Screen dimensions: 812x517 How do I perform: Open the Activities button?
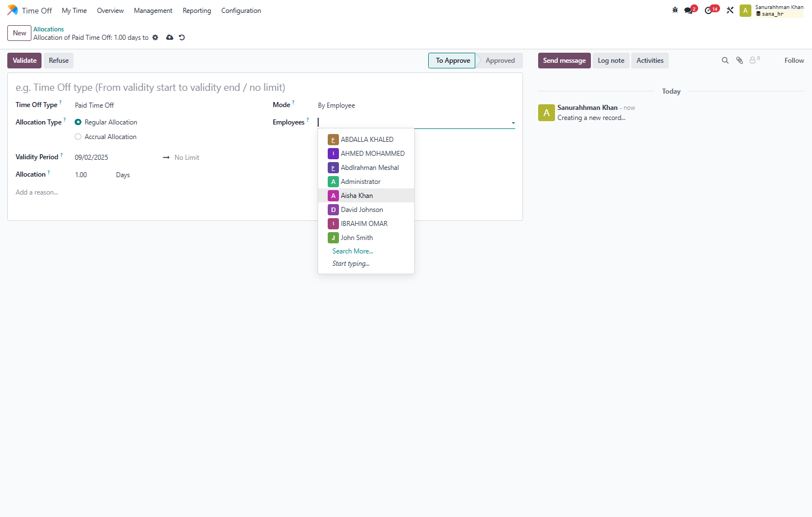pyautogui.click(x=650, y=61)
